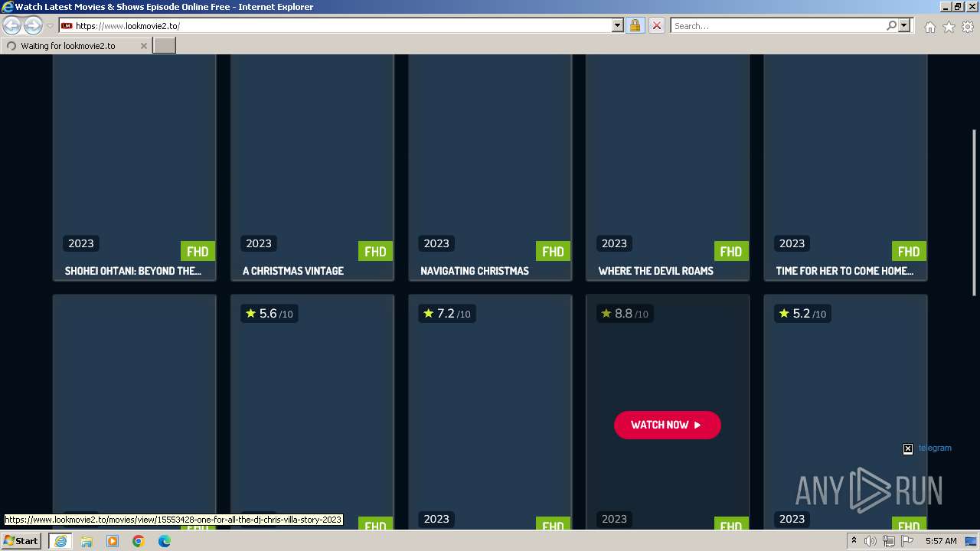Viewport: 980px width, 551px height.
Task: Open the 5.6 rated movie thumbnail
Action: (x=312, y=413)
